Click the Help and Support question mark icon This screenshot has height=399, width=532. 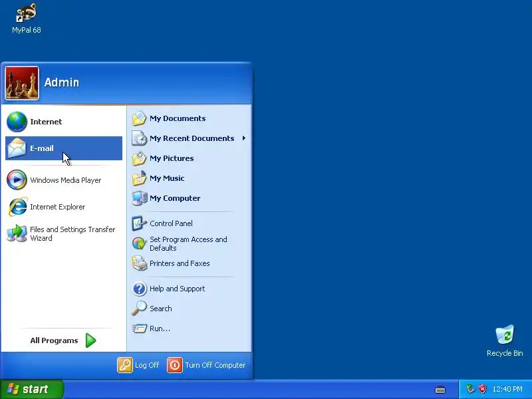pyautogui.click(x=139, y=289)
